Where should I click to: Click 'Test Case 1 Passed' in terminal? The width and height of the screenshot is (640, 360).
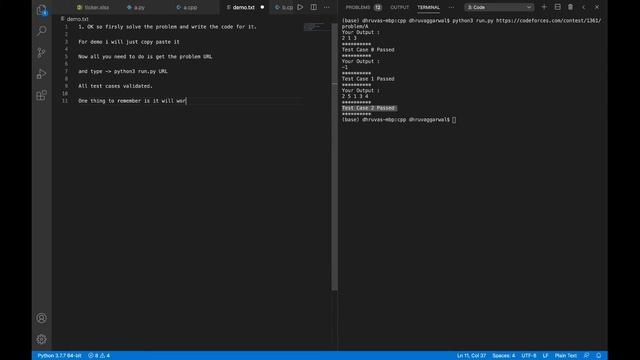pyautogui.click(x=368, y=79)
